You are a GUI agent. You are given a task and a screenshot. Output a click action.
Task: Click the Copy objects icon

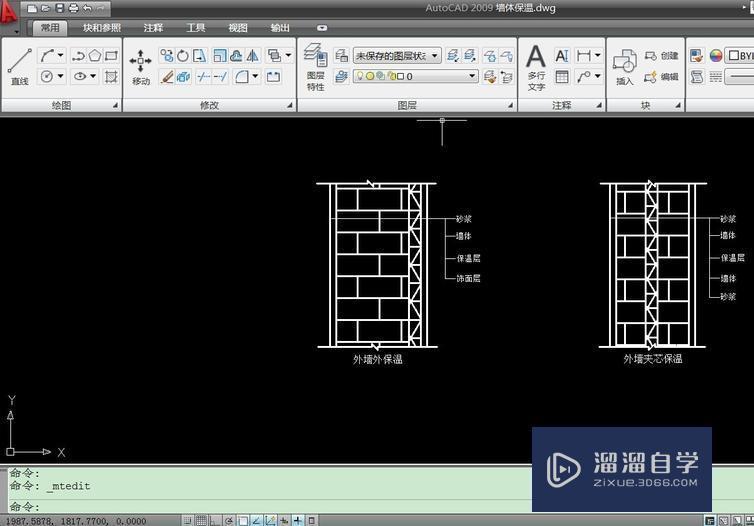[x=166, y=56]
